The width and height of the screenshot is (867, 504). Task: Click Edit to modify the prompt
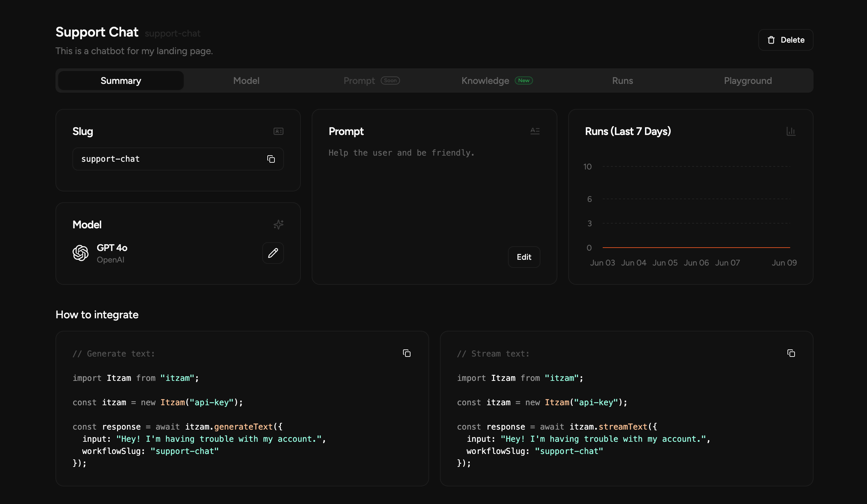(x=524, y=257)
